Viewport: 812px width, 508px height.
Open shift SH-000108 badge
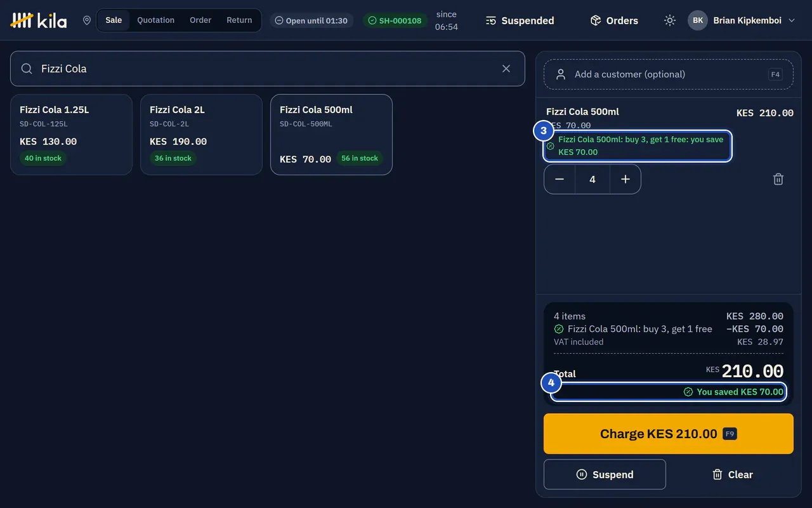point(395,20)
